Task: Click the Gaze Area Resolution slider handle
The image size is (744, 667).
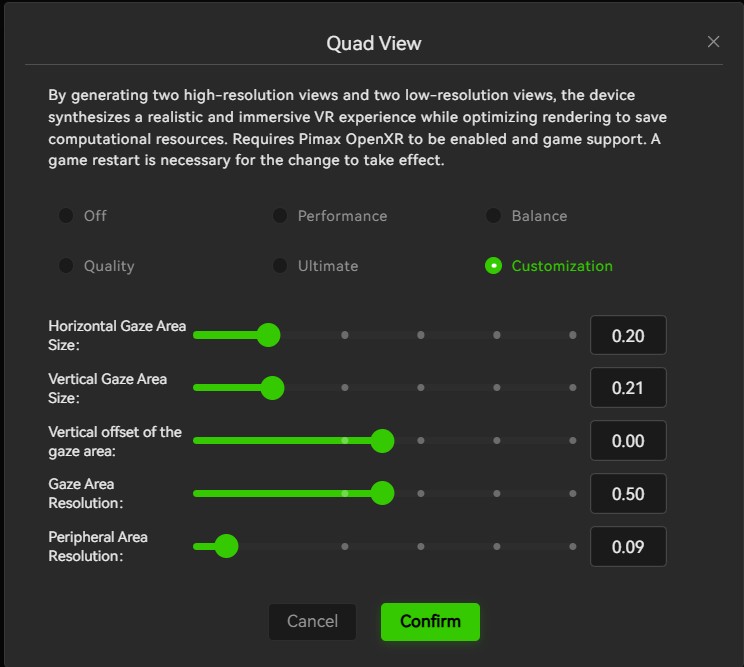Action: pyautogui.click(x=382, y=493)
